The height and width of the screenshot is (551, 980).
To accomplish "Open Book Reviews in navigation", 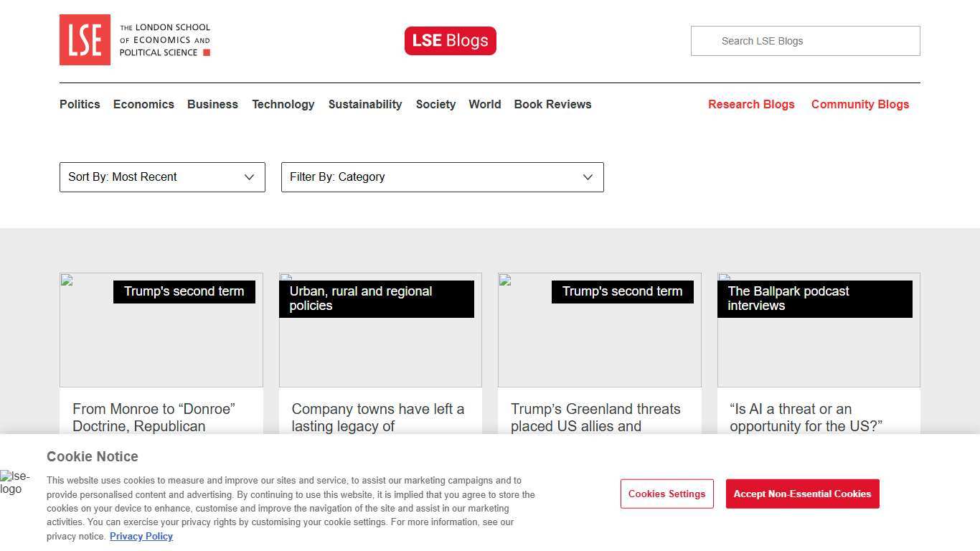I will 552,104.
